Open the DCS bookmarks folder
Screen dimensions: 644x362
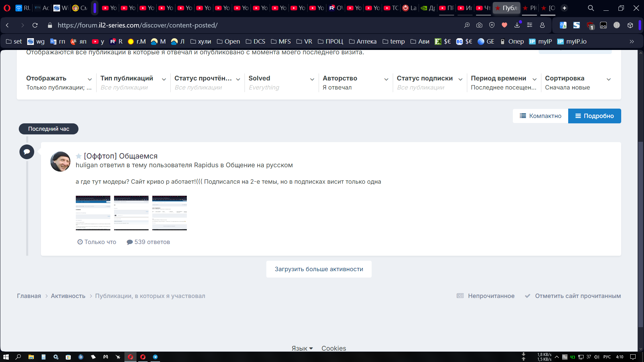[255, 42]
